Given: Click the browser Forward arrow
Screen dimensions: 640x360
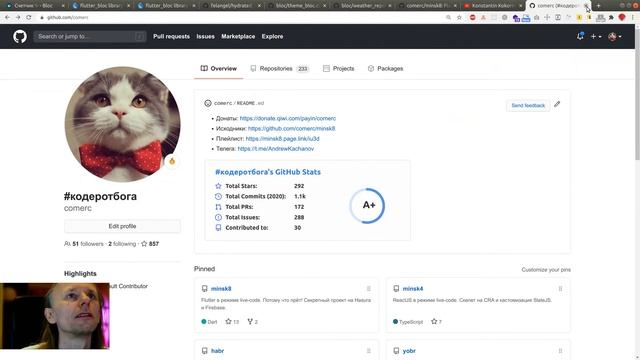Looking at the screenshot, I should (x=18, y=18).
